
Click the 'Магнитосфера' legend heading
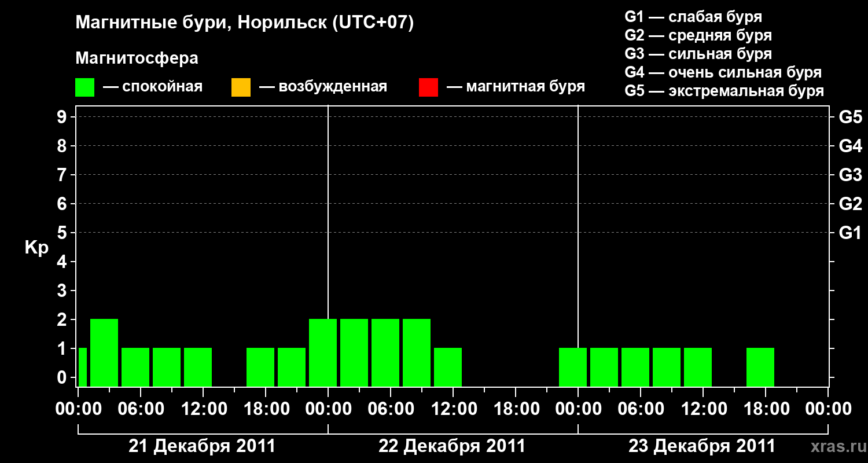137,58
